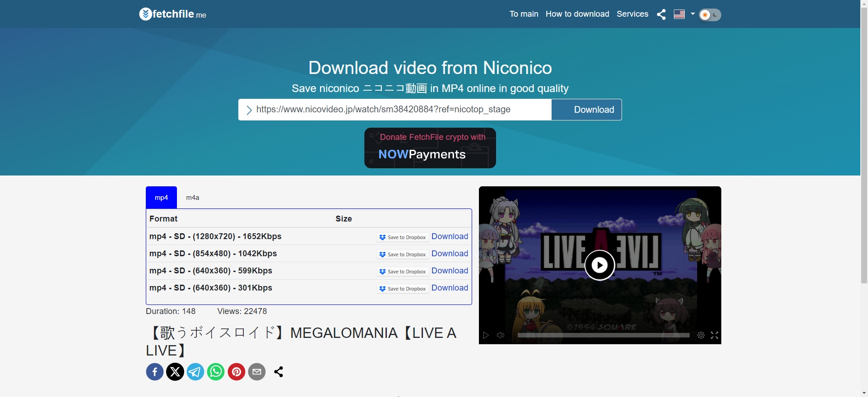The width and height of the screenshot is (868, 397).
Task: Click the page vertical scrollbar
Action: [x=864, y=144]
